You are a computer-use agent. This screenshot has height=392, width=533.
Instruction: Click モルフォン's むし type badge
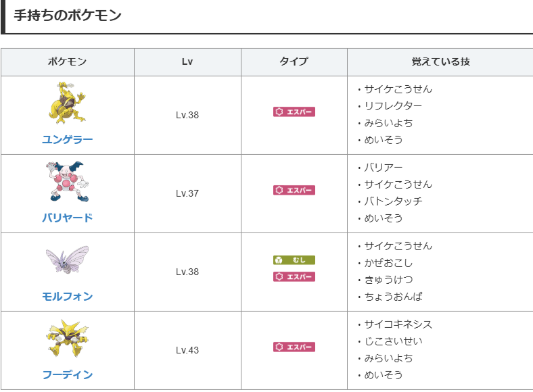[294, 260]
